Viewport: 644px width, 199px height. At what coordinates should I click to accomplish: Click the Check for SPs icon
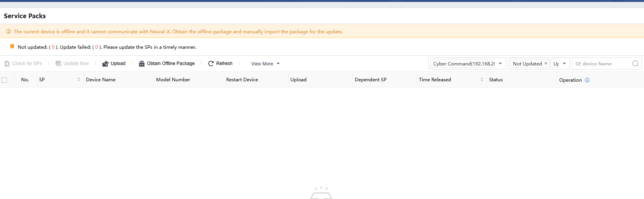[x=7, y=63]
